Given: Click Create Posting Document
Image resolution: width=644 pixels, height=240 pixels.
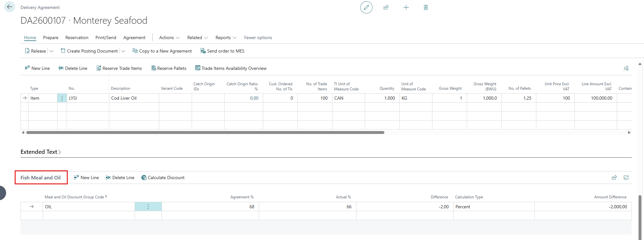Looking at the screenshot, I should coord(89,51).
